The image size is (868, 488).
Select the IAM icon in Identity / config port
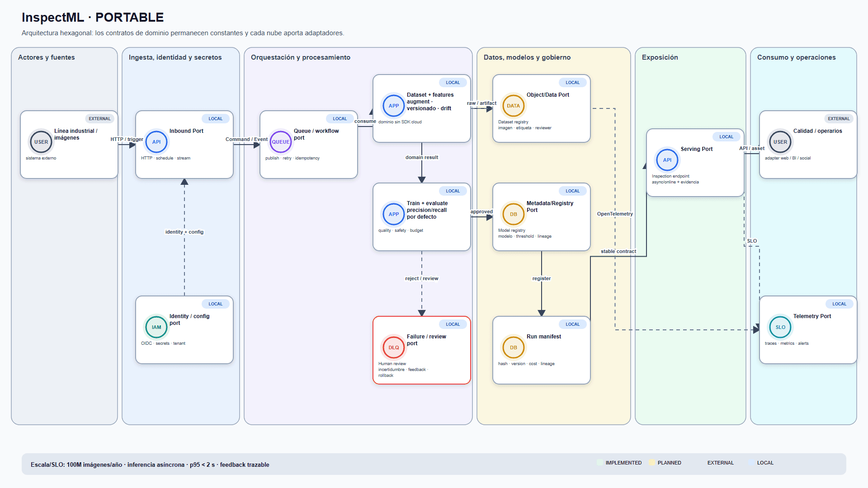pos(156,327)
